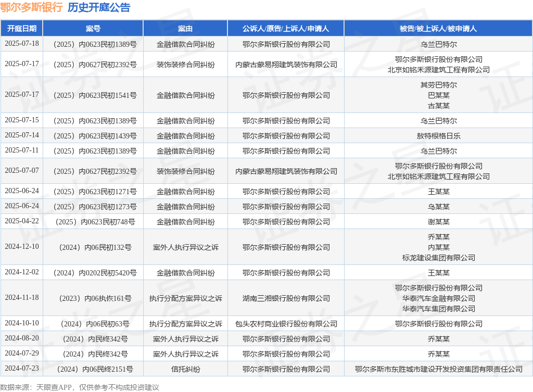Click 北京如铭禾源建筑工程有限公司 in the 2025-07-07 row
Image resolution: width=533 pixels, height=392 pixels.
click(438, 176)
